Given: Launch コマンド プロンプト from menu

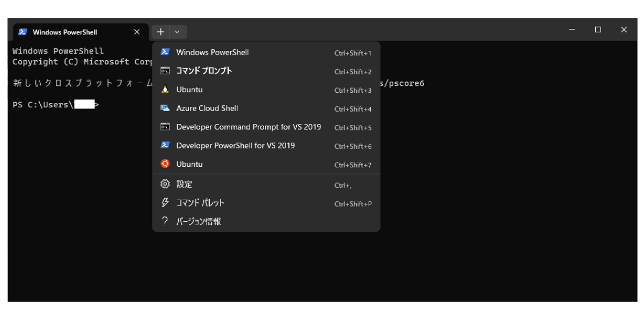Looking at the screenshot, I should [x=266, y=71].
